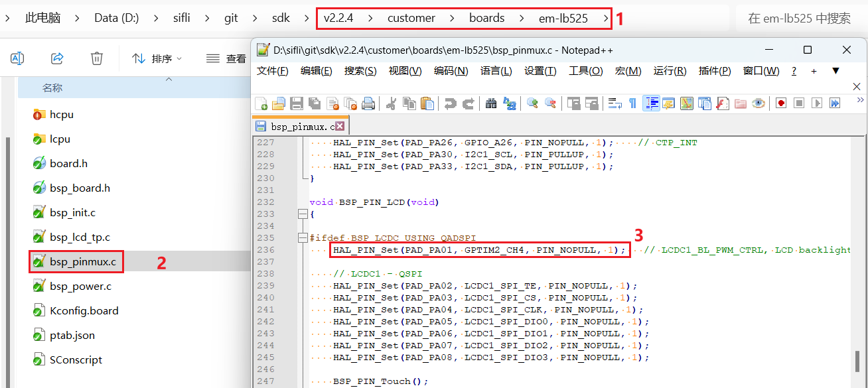Redo the last undone edit
The width and height of the screenshot is (868, 388).
point(469,103)
